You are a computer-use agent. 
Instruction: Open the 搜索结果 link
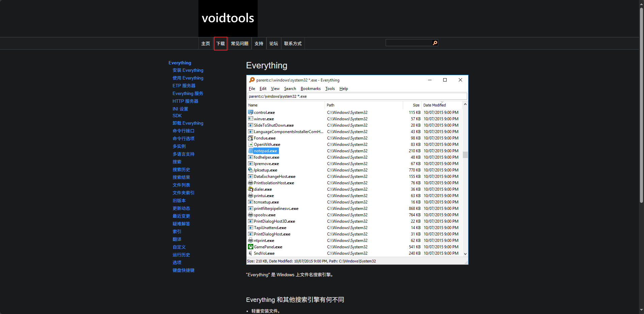coord(181,177)
